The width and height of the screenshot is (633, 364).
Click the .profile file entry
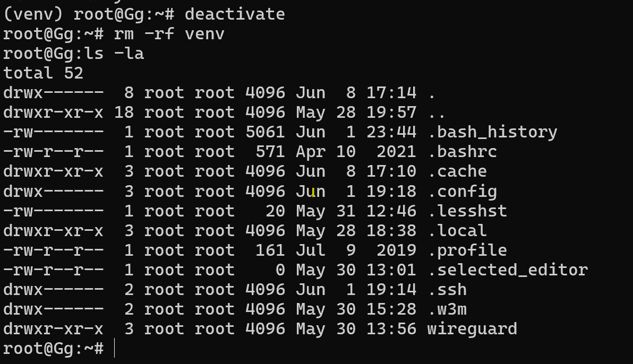[467, 251]
